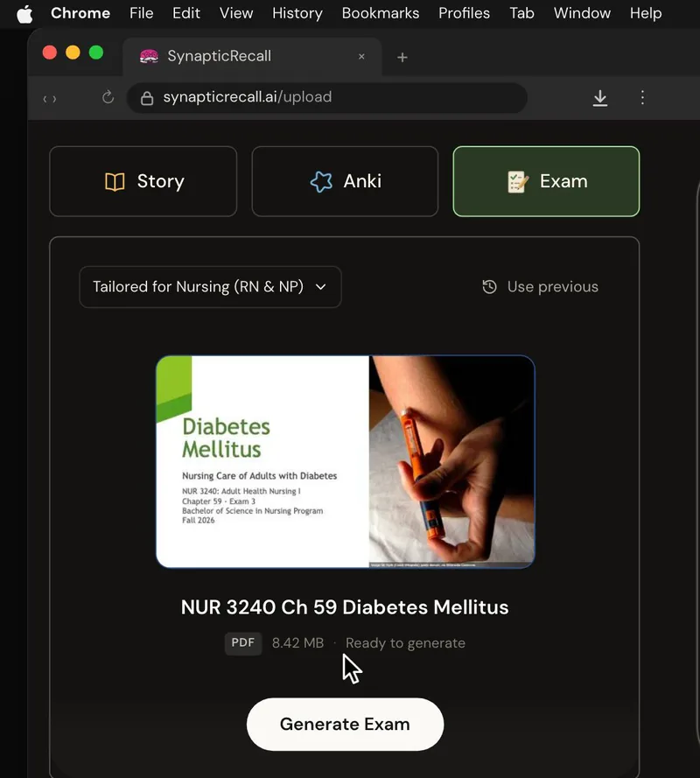This screenshot has width=700, height=778.
Task: Click the back/forward navigation arrows
Action: tap(50, 99)
